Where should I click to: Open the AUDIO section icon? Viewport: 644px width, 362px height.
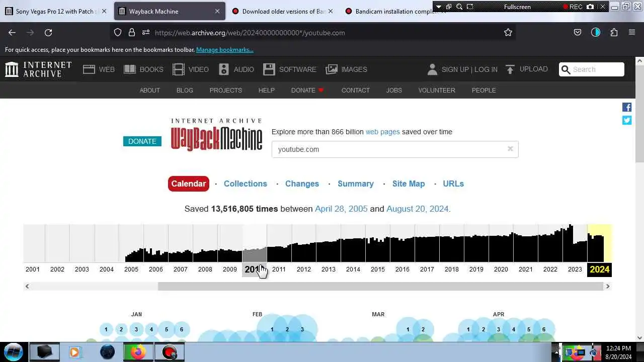(x=224, y=69)
